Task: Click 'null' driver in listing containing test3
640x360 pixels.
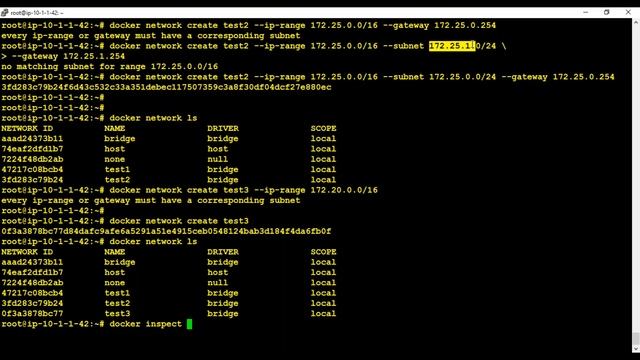Action: pos(218,283)
